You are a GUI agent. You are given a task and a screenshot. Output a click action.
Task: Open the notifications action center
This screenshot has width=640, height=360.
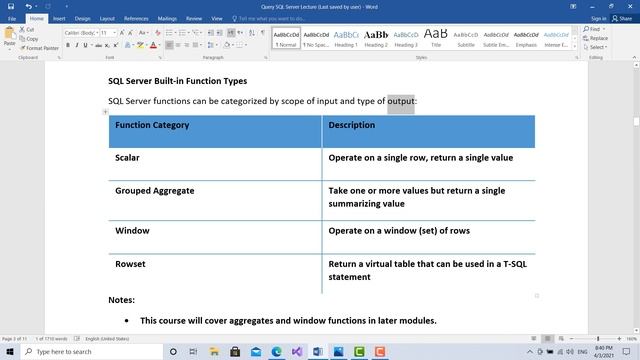coord(626,351)
